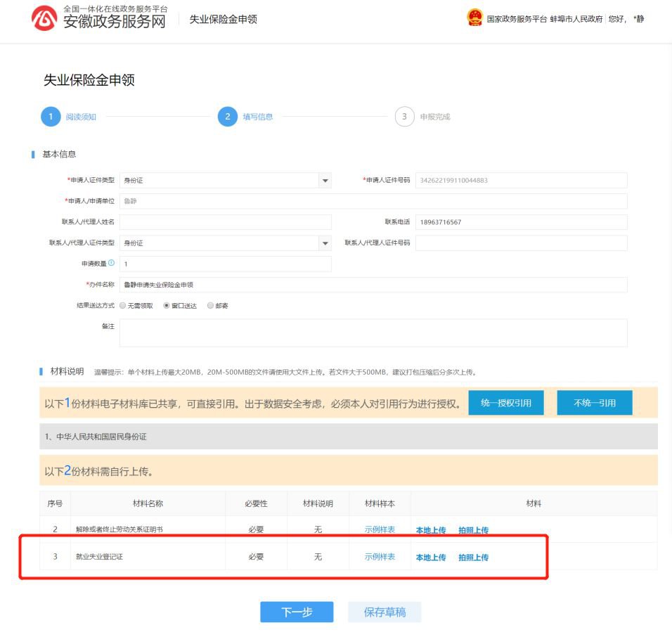
Task: Go to the 填写信息 step label
Action: click(x=258, y=117)
